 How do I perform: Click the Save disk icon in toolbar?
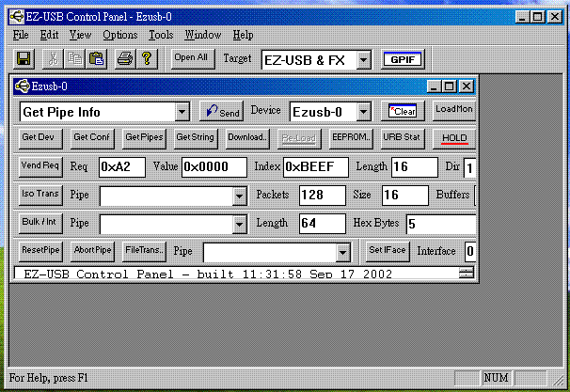[x=24, y=58]
